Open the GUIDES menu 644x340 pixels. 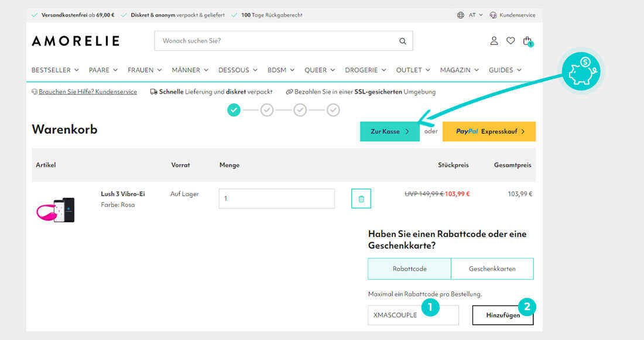(x=505, y=70)
